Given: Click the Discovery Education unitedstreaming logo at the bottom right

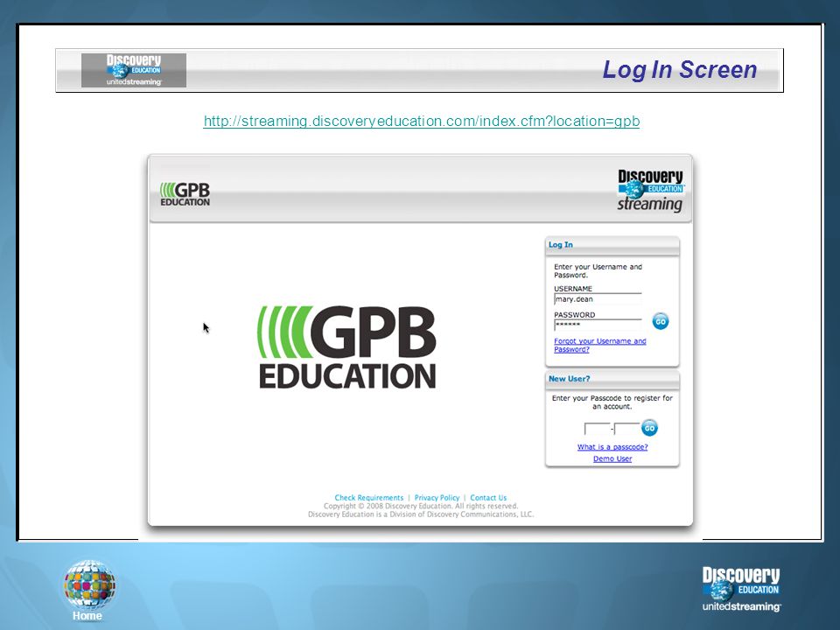Looking at the screenshot, I should (x=741, y=589).
